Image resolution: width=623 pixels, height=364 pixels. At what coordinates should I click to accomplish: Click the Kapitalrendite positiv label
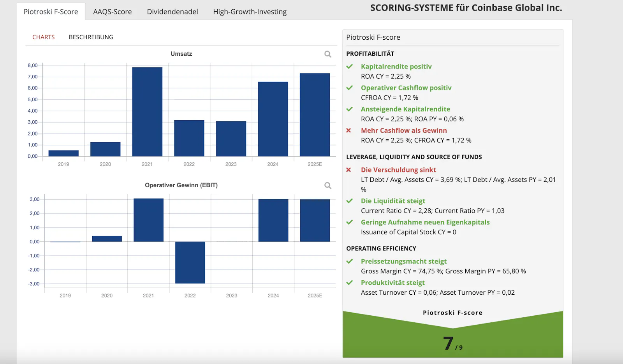(x=396, y=67)
